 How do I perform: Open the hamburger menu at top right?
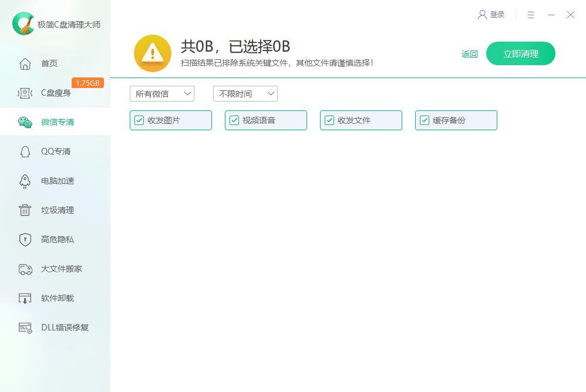(531, 15)
